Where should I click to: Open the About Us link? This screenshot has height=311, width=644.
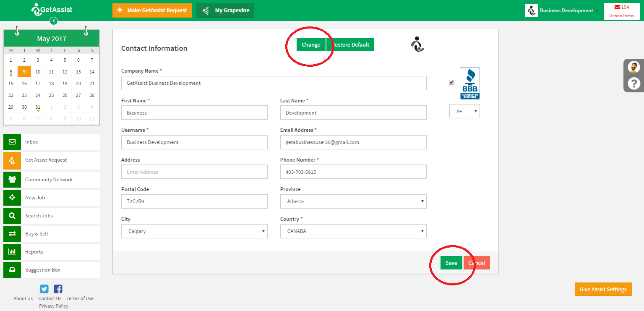coord(23,298)
